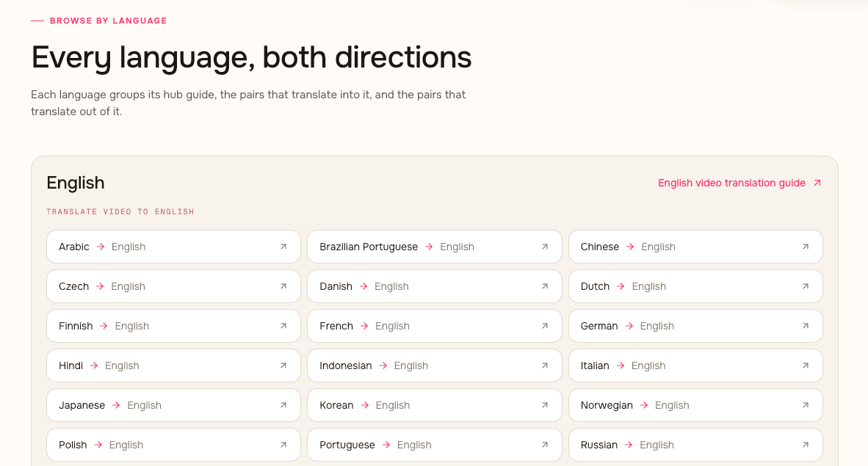Select the word Indonesian in its card

tap(345, 365)
